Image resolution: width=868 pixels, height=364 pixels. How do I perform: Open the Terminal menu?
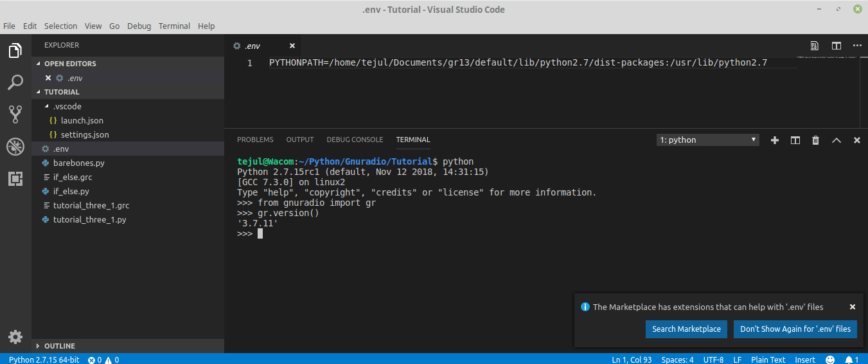point(174,26)
